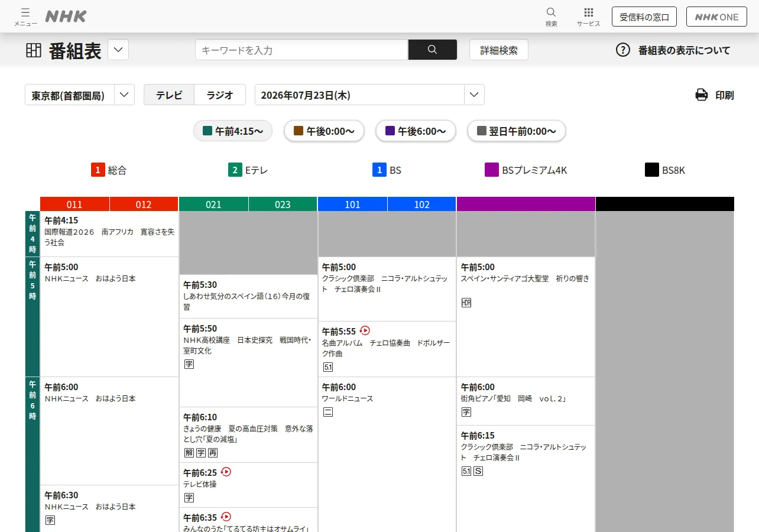This screenshot has width=759, height=532.
Task: Click the printer icon for 印刷
Action: tap(702, 95)
